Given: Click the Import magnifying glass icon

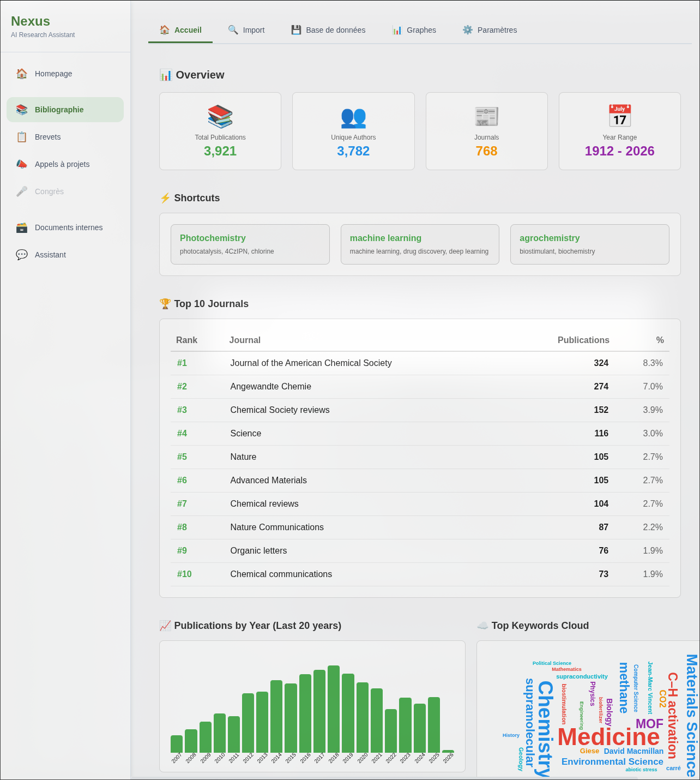Looking at the screenshot, I should [233, 30].
